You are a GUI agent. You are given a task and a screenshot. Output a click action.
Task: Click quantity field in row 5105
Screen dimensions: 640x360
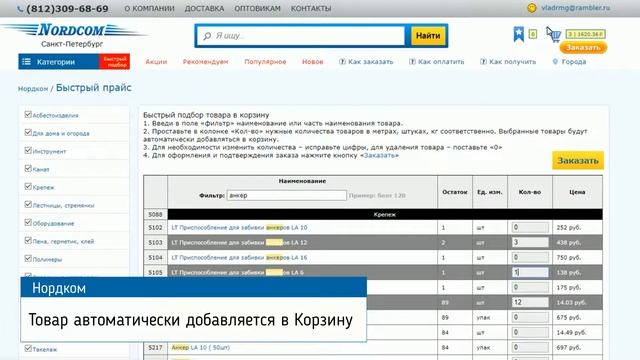coord(530,272)
